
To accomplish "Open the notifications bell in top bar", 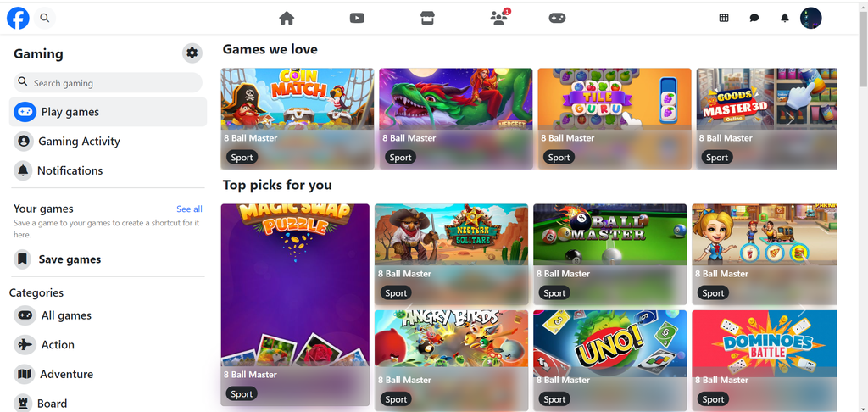I will pos(784,18).
